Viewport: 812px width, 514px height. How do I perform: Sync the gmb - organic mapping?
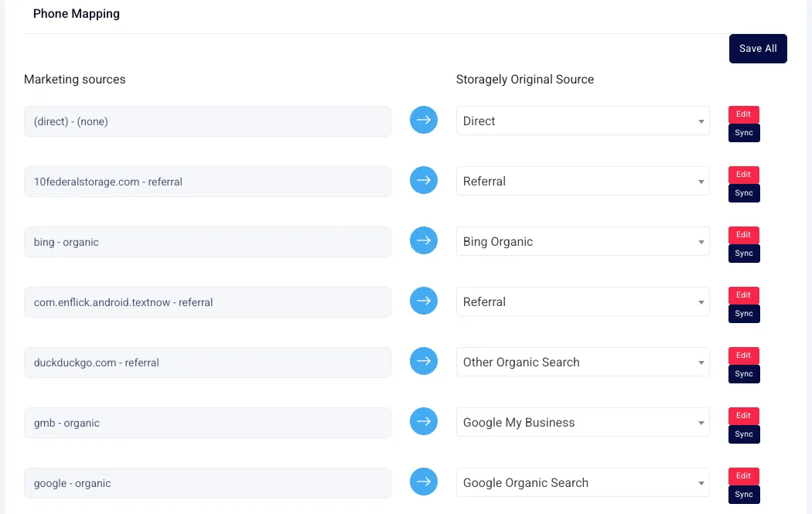pos(744,434)
